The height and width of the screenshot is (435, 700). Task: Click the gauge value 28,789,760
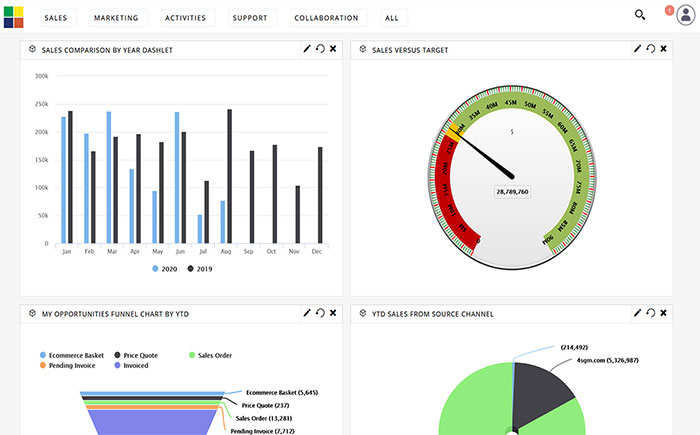pyautogui.click(x=512, y=192)
